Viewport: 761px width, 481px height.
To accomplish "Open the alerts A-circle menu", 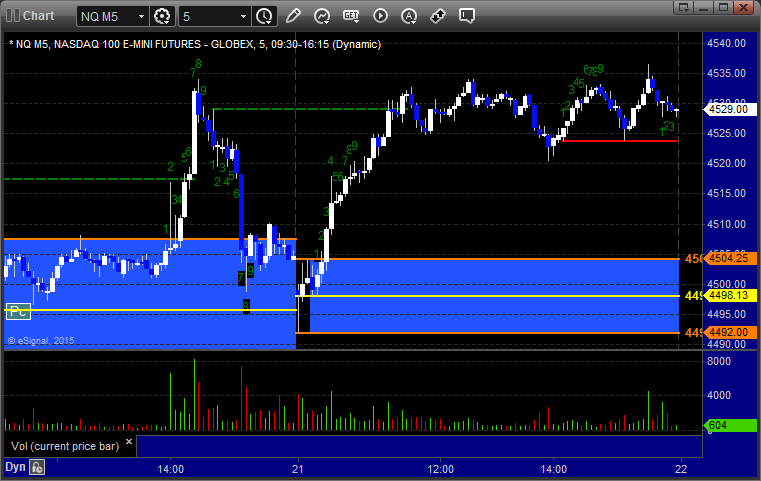I will click(409, 16).
